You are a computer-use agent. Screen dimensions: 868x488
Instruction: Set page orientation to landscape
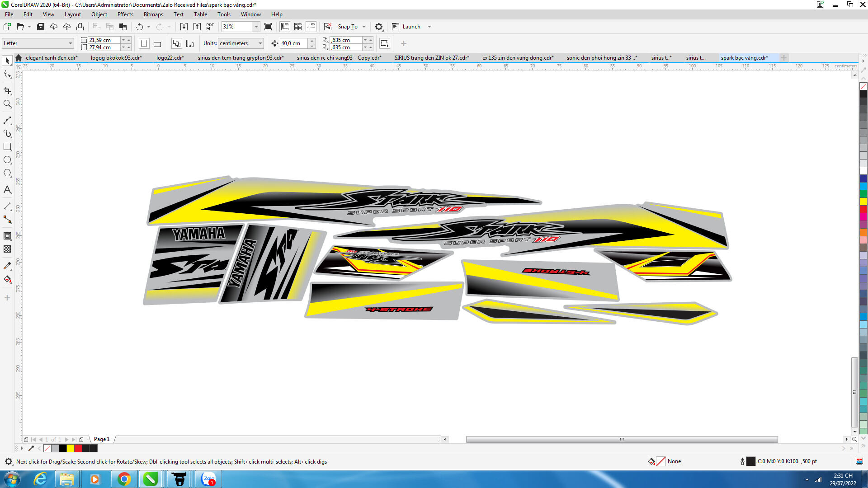157,43
